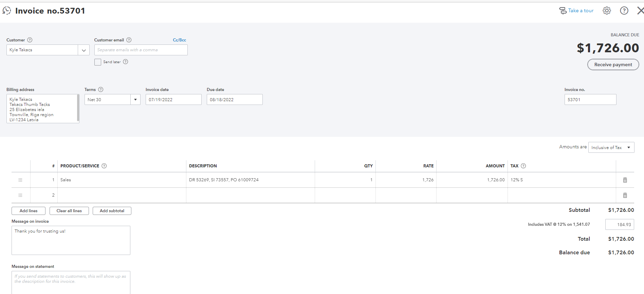
Task: Edit the VAT amount 184.93 field
Action: (x=620, y=224)
